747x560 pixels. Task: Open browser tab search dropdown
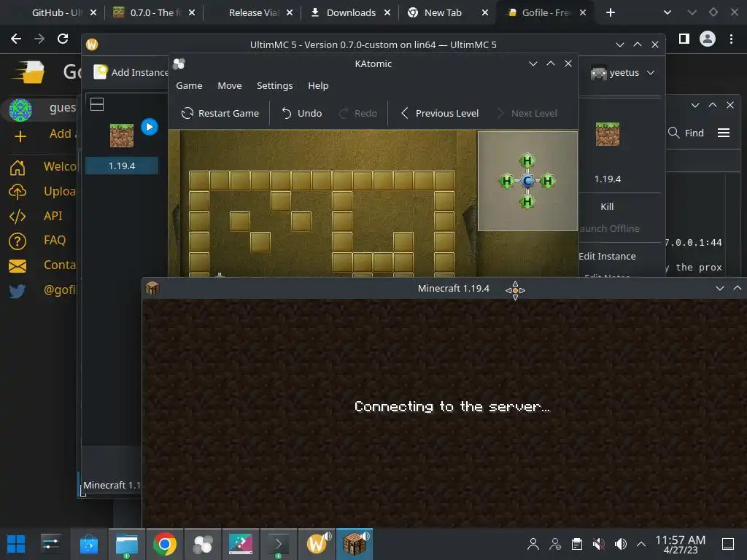pos(667,13)
